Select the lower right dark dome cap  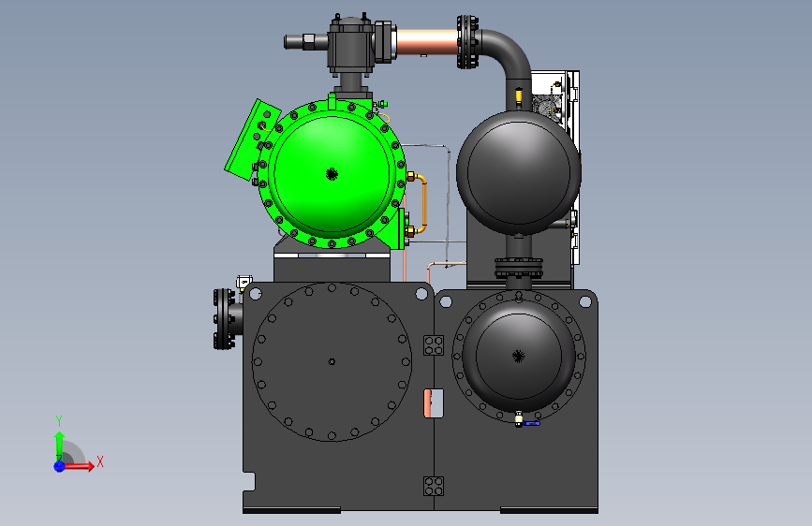[x=518, y=356]
